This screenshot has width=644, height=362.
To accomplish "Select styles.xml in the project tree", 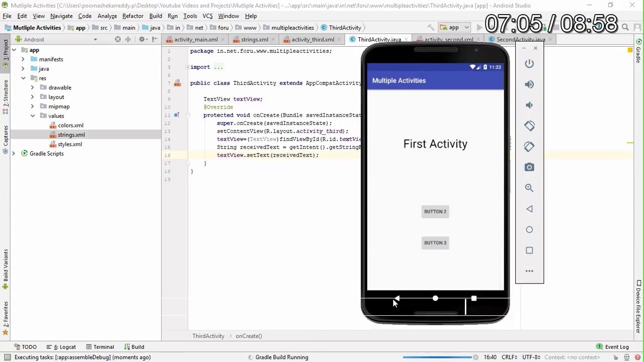I will 69,144.
